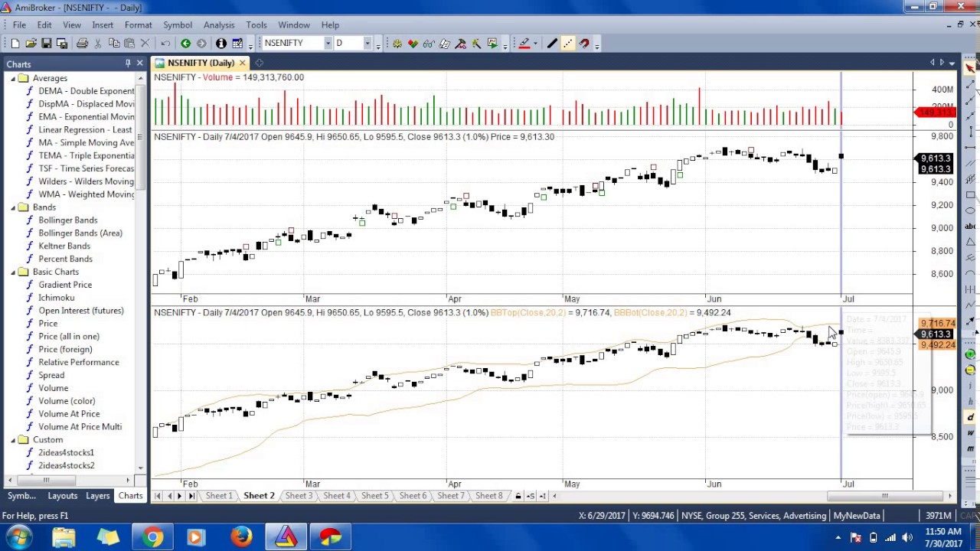Viewport: 980px width, 551px height.
Task: Close the NSENIFTY (Daily) chart tab
Action: (242, 63)
